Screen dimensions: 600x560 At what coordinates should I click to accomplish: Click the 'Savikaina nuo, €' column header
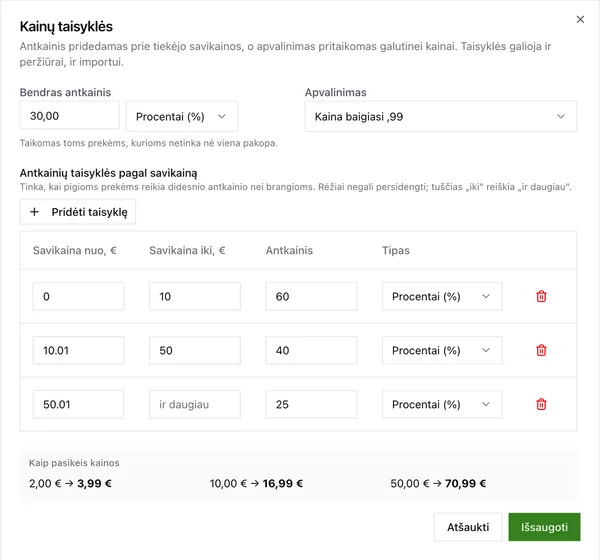tap(75, 250)
